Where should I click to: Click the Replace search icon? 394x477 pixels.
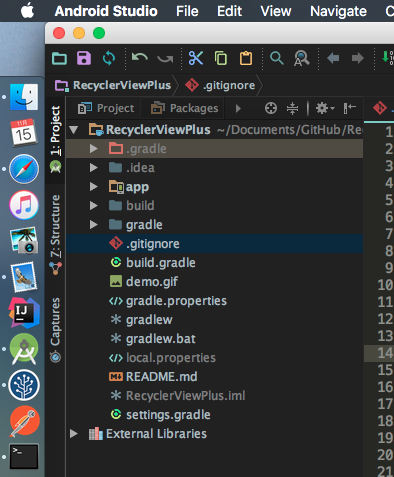(301, 58)
